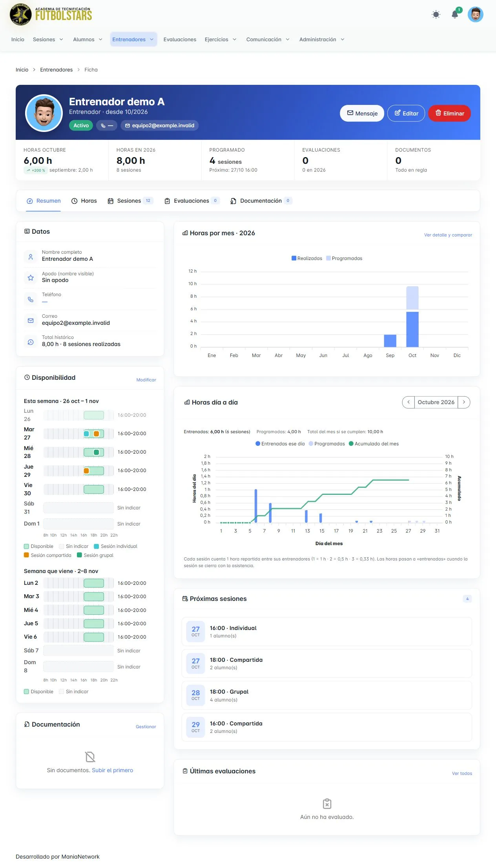This screenshot has width=496, height=868.
Task: Click Modificar link in Disponibilidad
Action: point(146,380)
